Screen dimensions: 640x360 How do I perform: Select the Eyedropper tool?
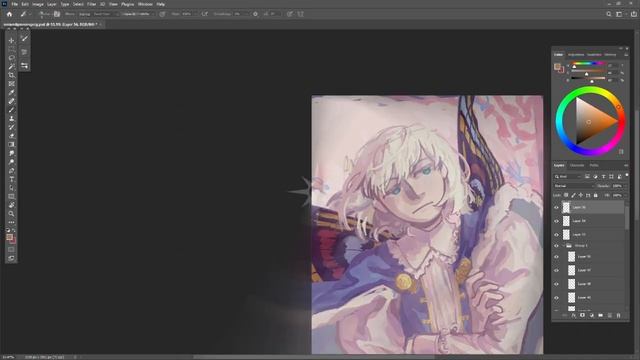pos(11,92)
